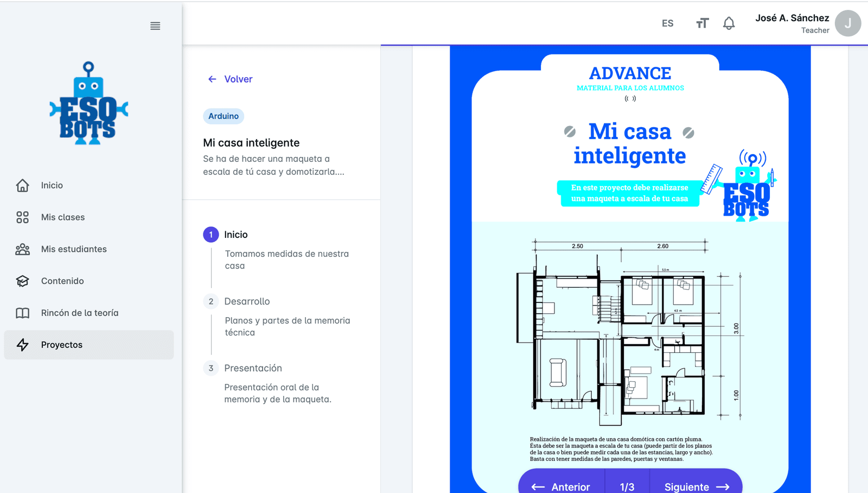Image resolution: width=868 pixels, height=493 pixels.
Task: Advance to next page with Siguiente
Action: [x=697, y=486]
